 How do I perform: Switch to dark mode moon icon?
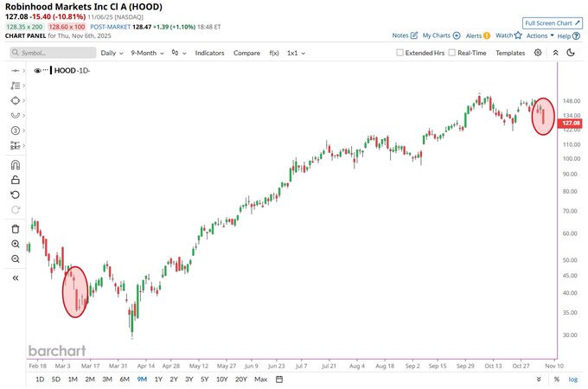pyautogui.click(x=571, y=53)
